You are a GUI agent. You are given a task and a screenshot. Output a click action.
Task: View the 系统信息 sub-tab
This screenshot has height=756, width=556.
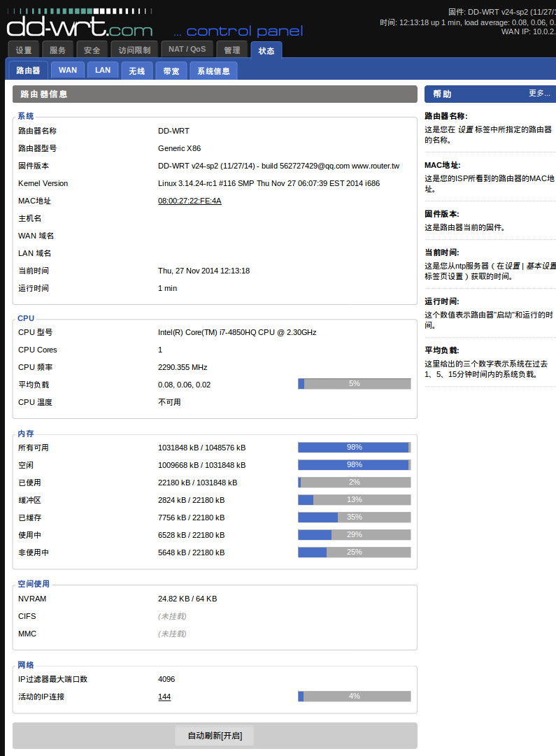(213, 71)
